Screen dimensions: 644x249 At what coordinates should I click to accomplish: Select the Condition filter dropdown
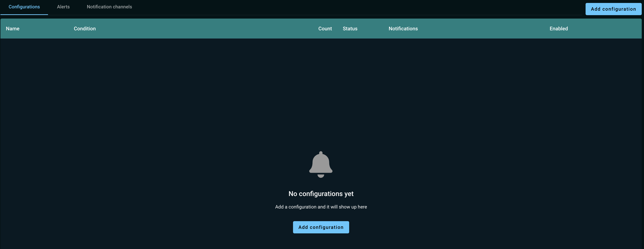pos(85,28)
